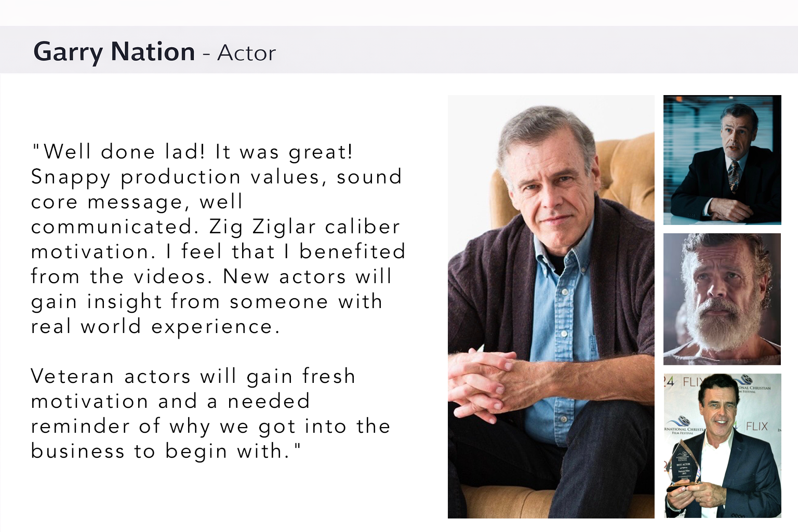Select the middle bearded man thumbnail
Image resolution: width=798 pixels, height=532 pixels.
point(722,299)
